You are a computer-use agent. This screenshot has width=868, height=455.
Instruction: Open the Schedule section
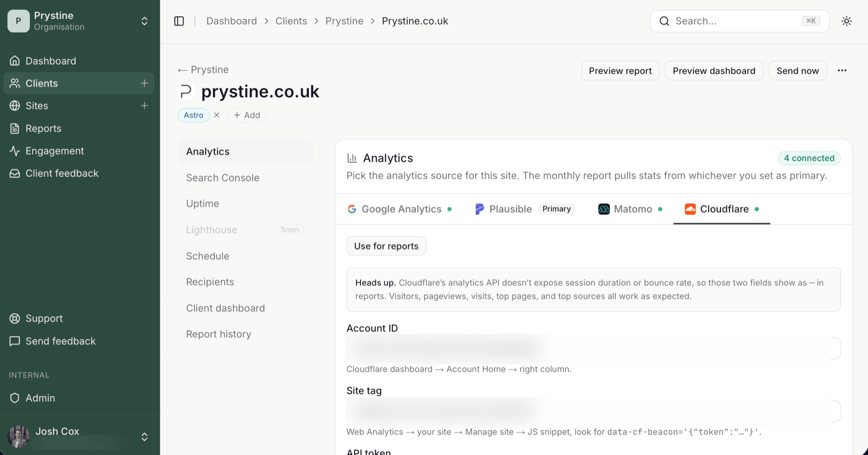[245, 256]
